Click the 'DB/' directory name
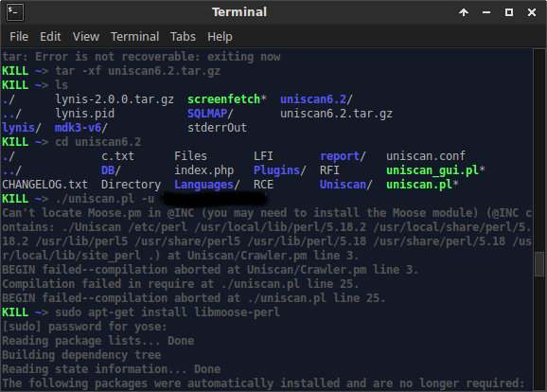The image size is (547, 392). tap(111, 170)
